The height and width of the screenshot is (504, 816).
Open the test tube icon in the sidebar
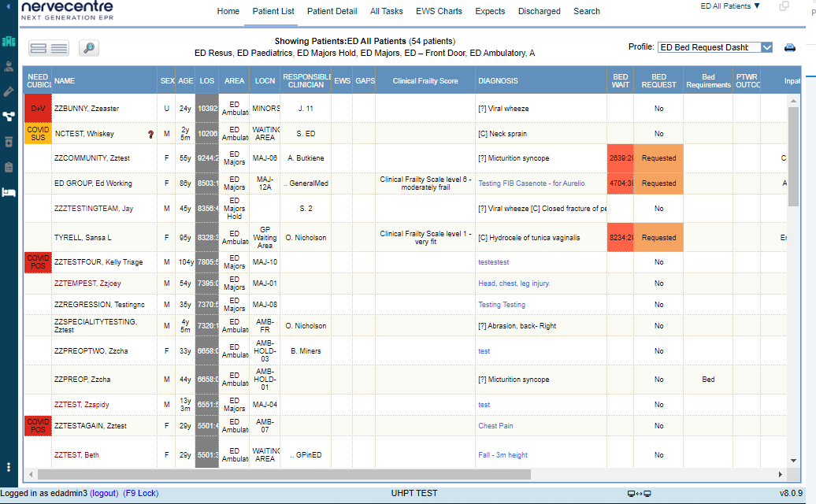click(x=9, y=91)
